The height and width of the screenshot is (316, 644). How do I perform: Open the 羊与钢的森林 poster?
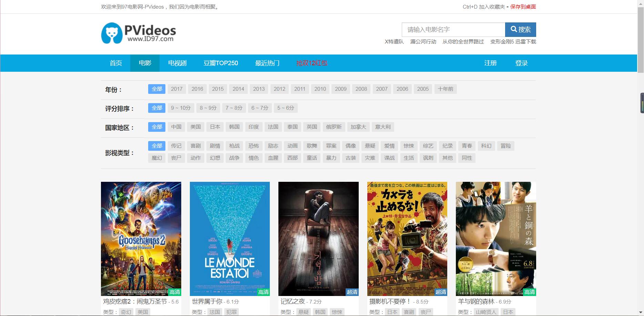(x=496, y=239)
